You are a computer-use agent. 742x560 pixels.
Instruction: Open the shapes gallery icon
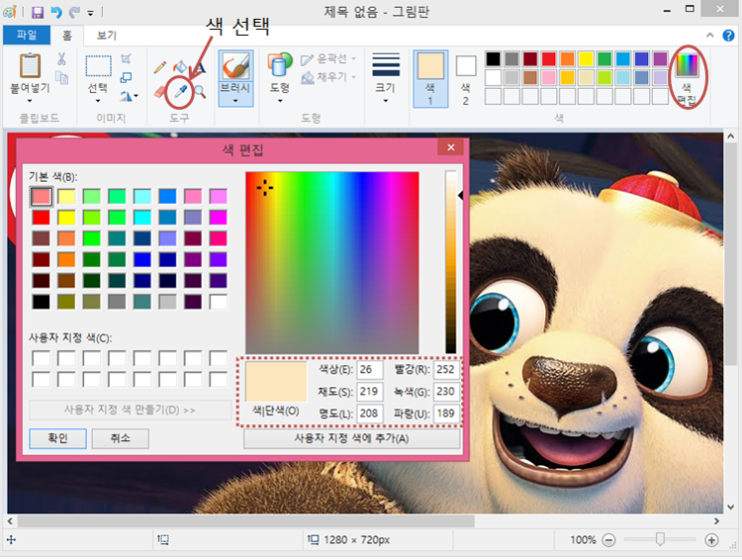(x=280, y=64)
